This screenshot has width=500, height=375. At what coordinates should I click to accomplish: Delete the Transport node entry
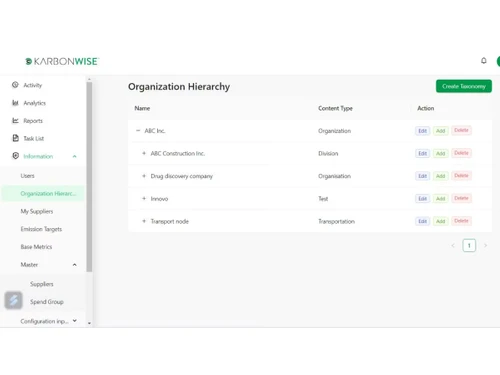[x=461, y=221]
